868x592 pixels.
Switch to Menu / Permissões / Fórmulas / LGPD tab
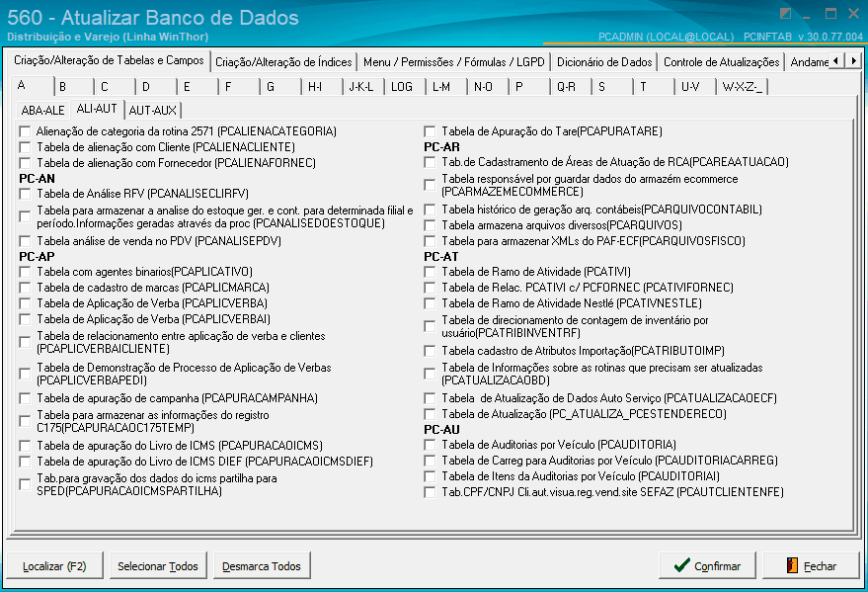454,62
